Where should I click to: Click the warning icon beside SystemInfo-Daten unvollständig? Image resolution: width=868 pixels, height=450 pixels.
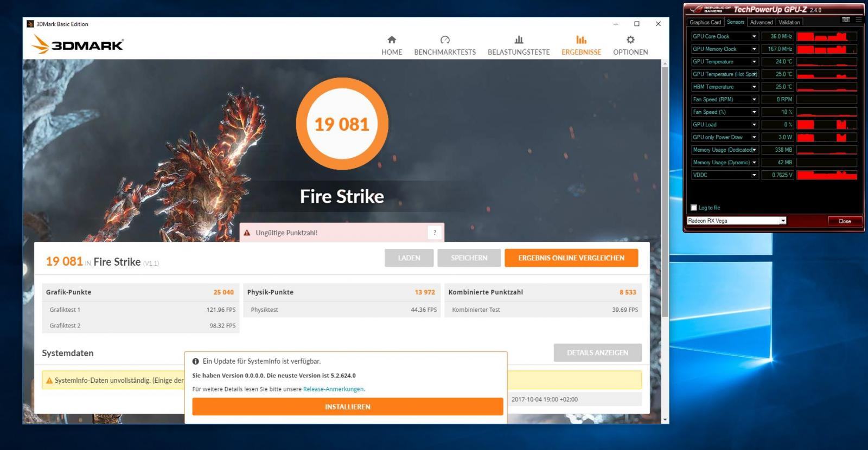[x=49, y=381]
